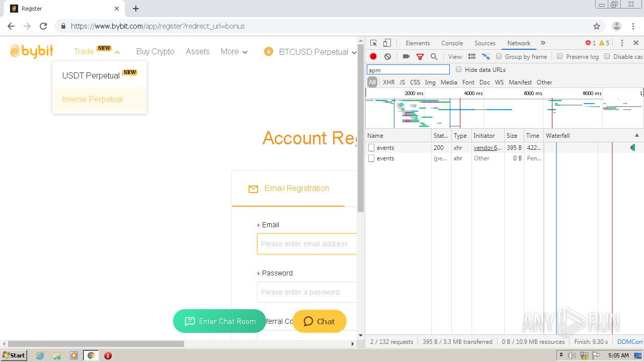Open the Buy Crypto link
This screenshot has width=644, height=362.
coord(155,51)
